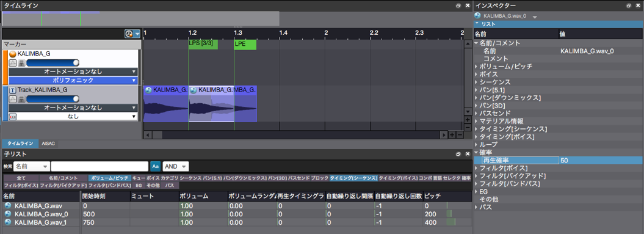
Task: Click the KALIMBA_G cue volume slider
Action: pyautogui.click(x=52, y=63)
